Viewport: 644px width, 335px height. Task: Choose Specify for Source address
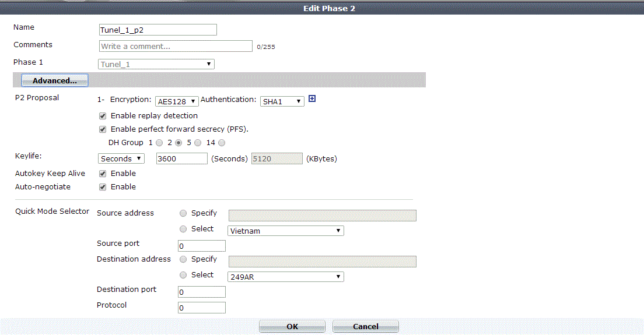pyautogui.click(x=183, y=213)
